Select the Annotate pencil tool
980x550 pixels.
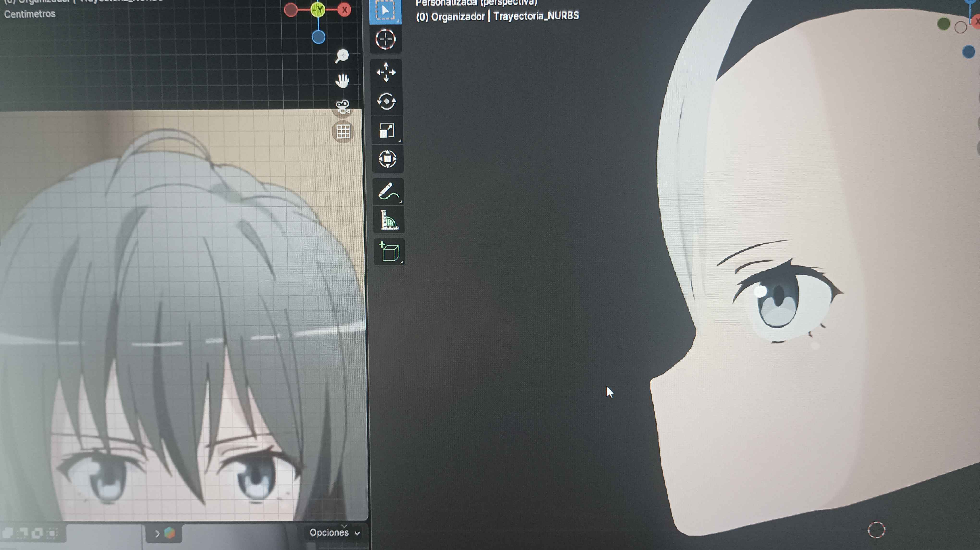coord(388,191)
